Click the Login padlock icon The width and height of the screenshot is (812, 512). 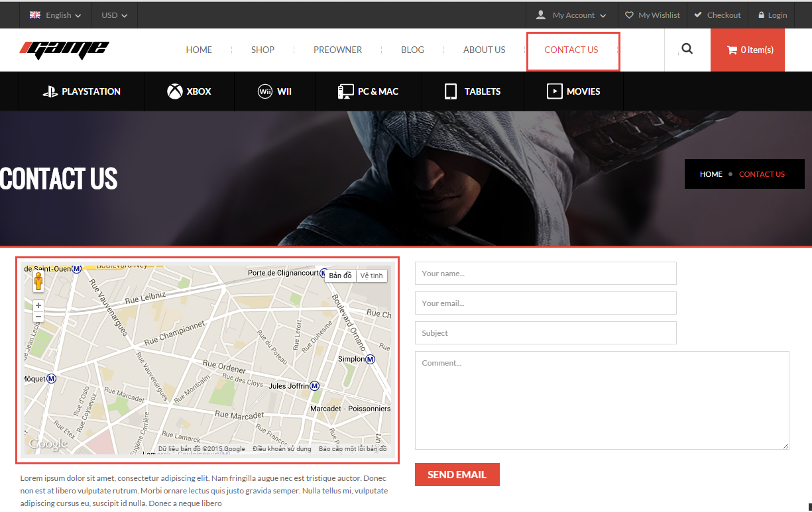click(x=762, y=15)
